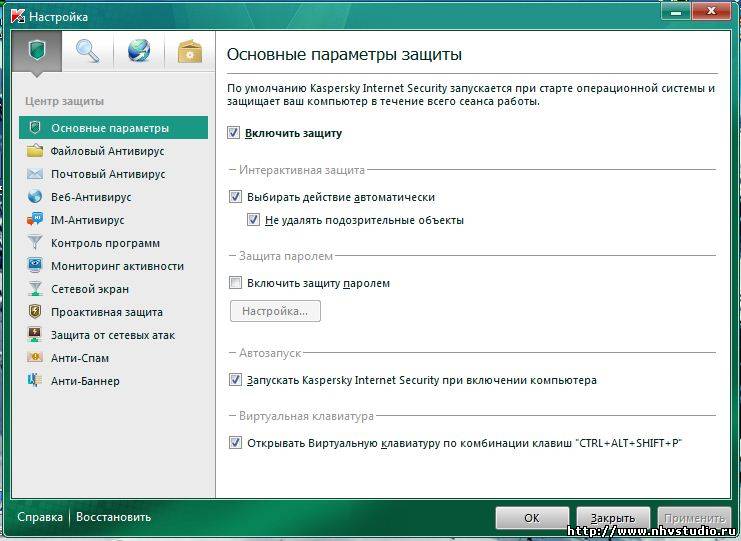Toggle the Включить защиту checkbox
Screen dimensions: 741x541
tap(233, 133)
